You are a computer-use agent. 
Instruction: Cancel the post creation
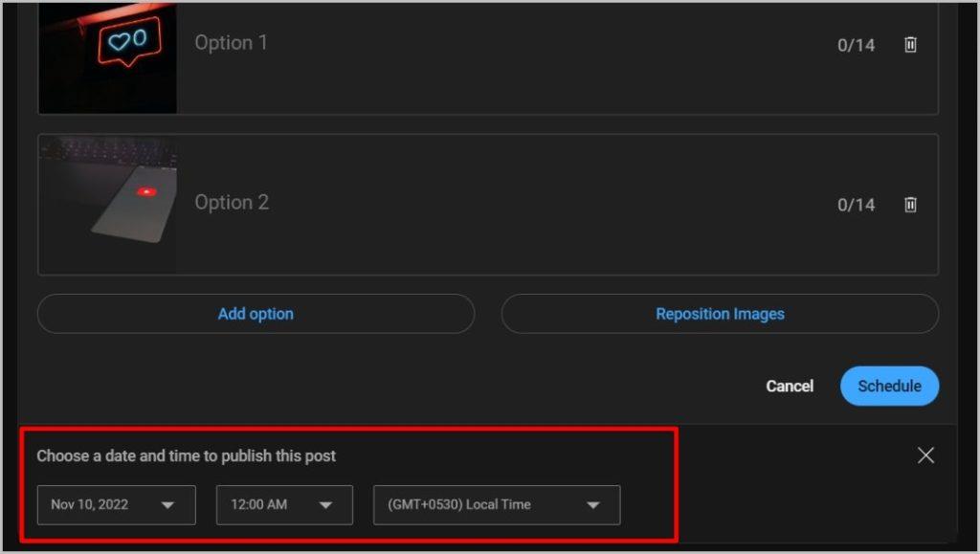tap(790, 386)
